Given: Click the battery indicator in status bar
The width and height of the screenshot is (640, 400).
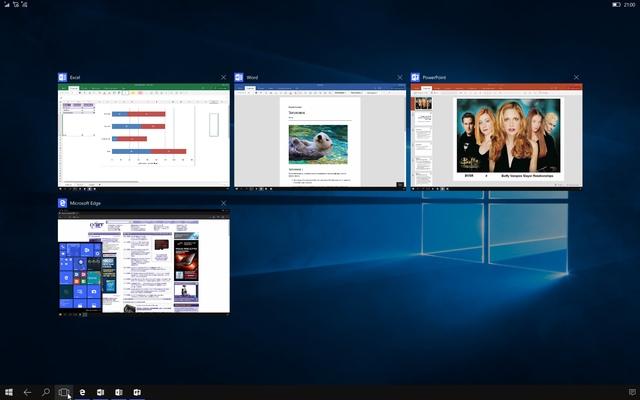Looking at the screenshot, I should 616,4.
